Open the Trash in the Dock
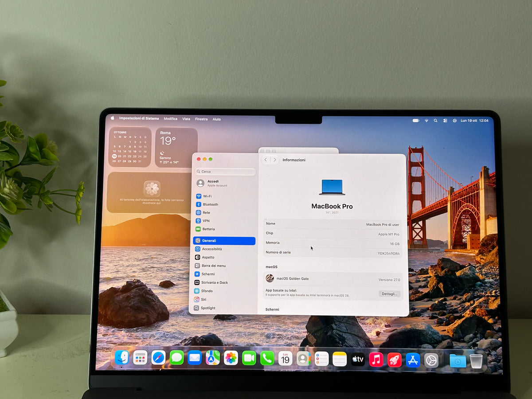532x399 pixels. click(x=476, y=361)
